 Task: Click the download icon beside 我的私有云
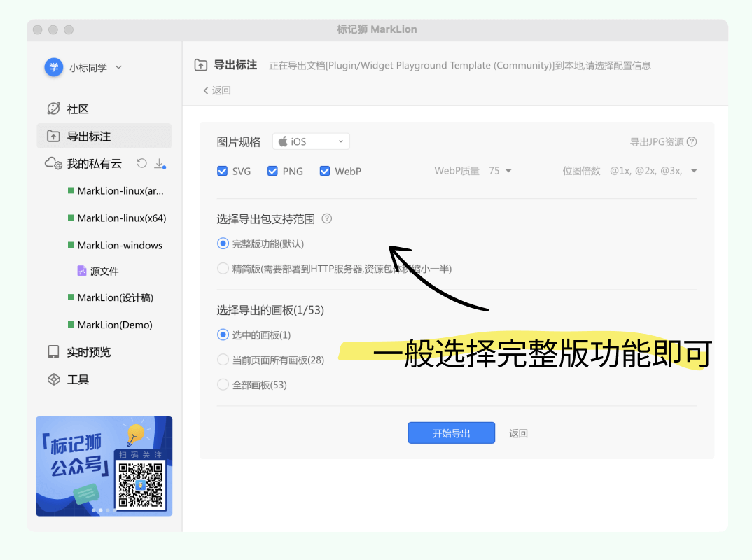[x=159, y=163]
